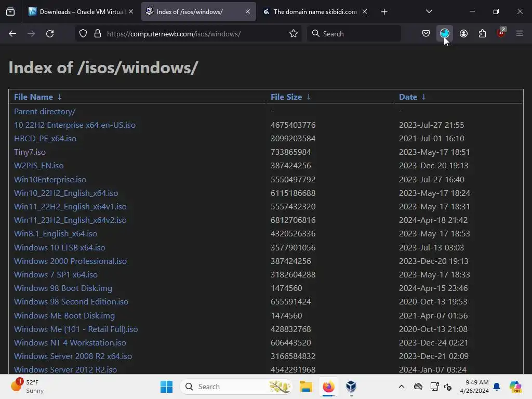
Task: Open the Win8.1_English_x64.iso link
Action: point(55,234)
